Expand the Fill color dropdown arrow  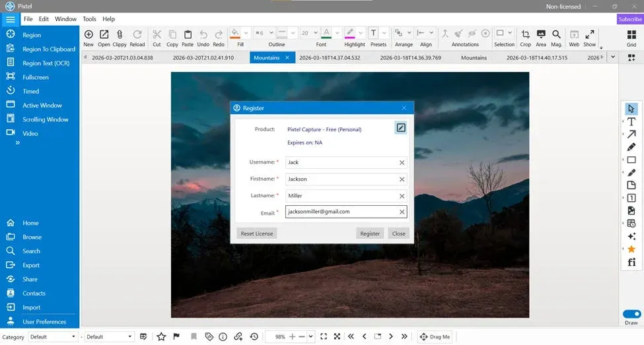pyautogui.click(x=246, y=33)
